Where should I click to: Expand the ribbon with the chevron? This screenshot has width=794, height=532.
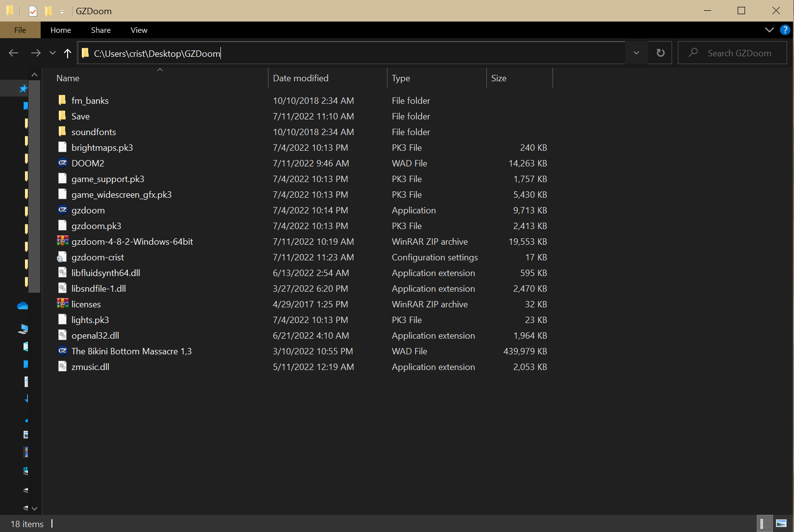pyautogui.click(x=769, y=30)
